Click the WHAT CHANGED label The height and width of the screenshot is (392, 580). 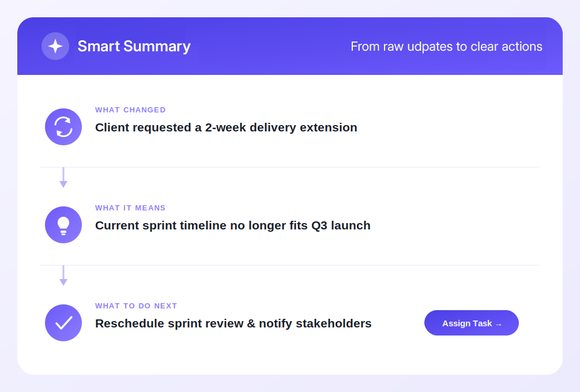(x=130, y=110)
